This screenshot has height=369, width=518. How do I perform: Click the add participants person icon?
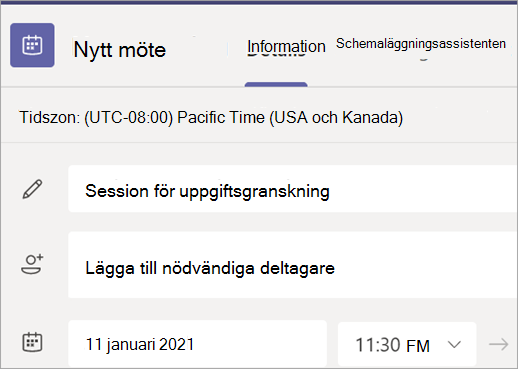click(x=32, y=264)
